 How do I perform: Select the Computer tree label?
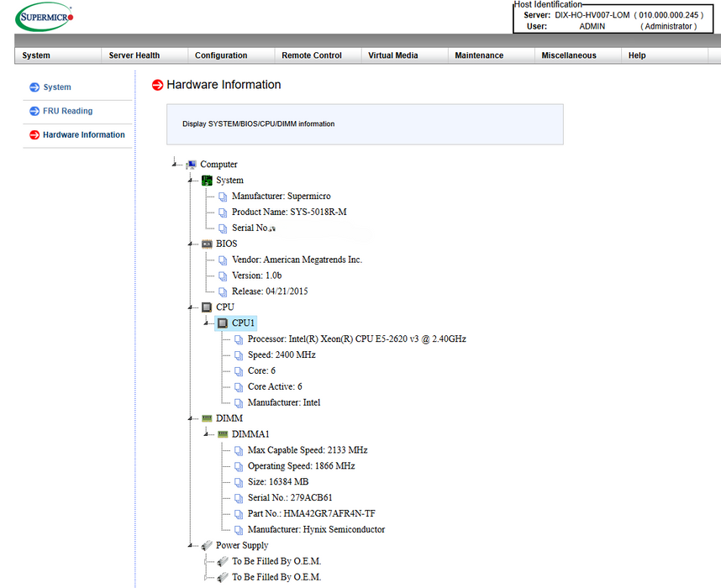pyautogui.click(x=218, y=164)
